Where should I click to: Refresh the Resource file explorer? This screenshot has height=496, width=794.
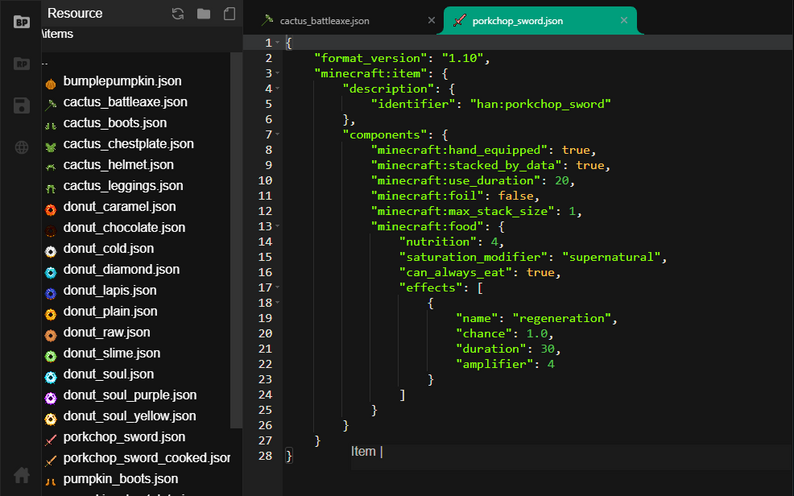coord(178,14)
